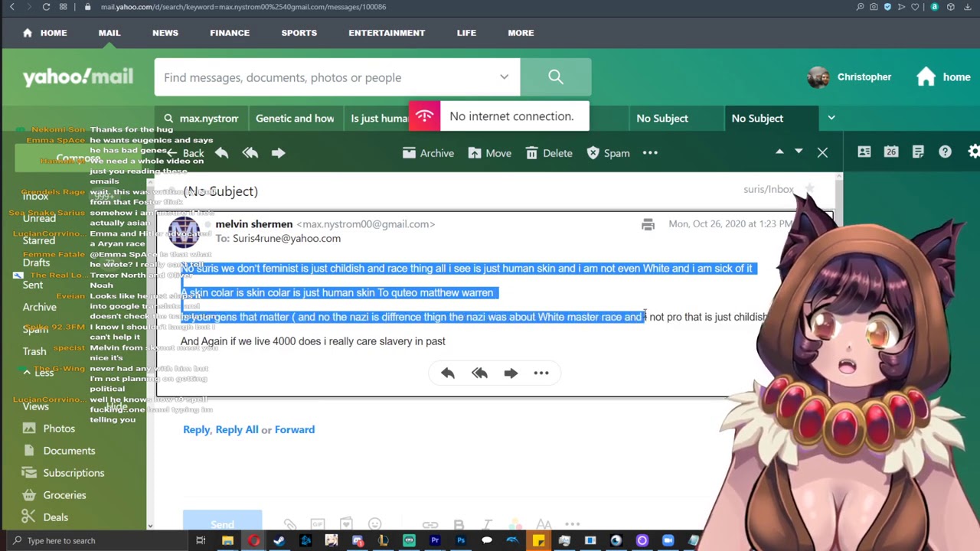The height and width of the screenshot is (551, 980).
Task: Mark this email as Spam
Action: [x=608, y=153]
